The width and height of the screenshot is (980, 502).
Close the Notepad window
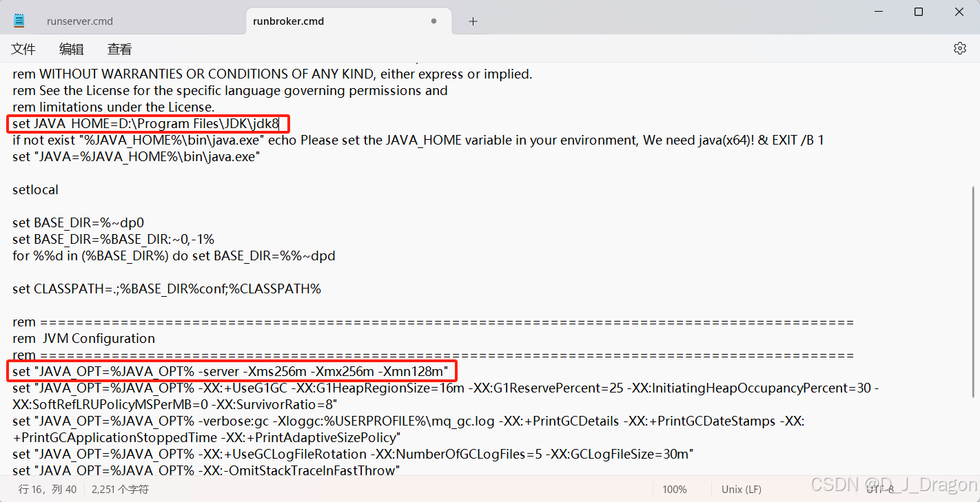point(959,12)
